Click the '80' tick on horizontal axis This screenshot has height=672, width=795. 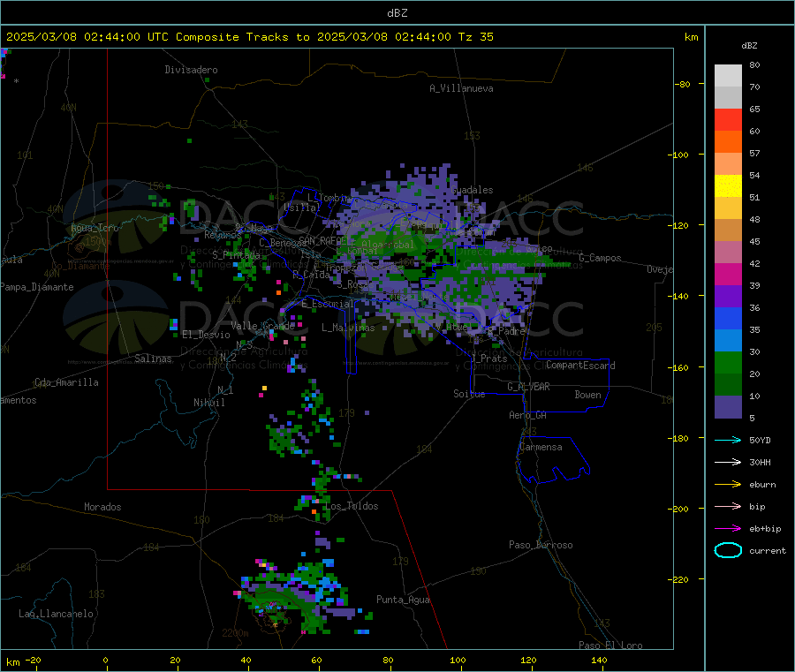[388, 660]
